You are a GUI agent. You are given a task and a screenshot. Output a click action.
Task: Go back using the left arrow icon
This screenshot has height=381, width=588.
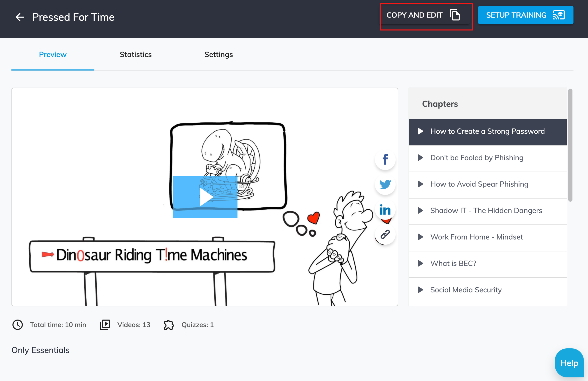tap(20, 17)
